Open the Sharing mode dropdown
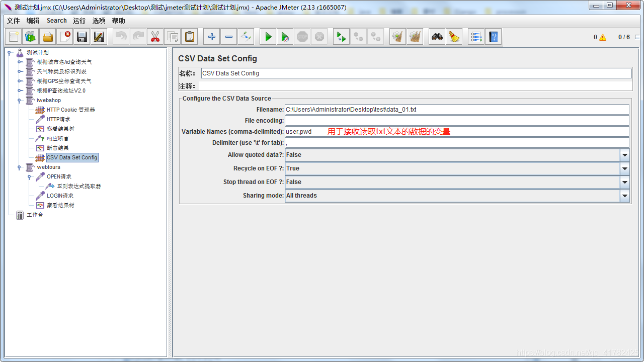The width and height of the screenshot is (644, 362). click(625, 196)
